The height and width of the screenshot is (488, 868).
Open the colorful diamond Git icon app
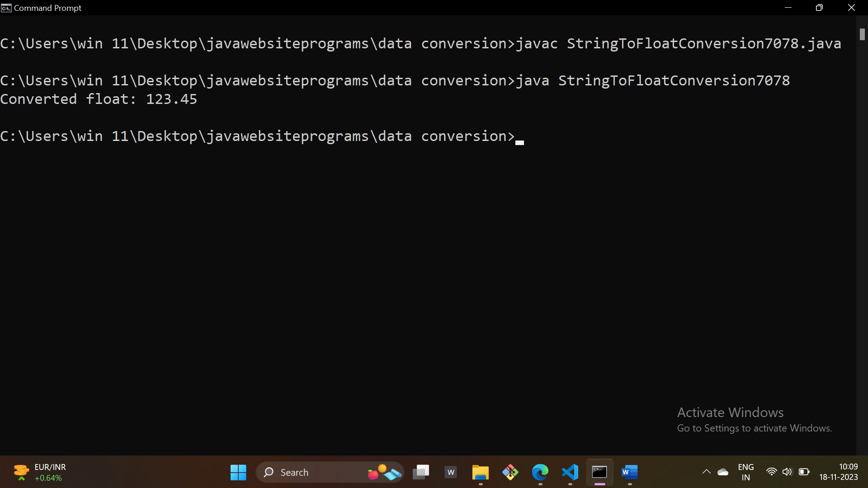tap(510, 473)
